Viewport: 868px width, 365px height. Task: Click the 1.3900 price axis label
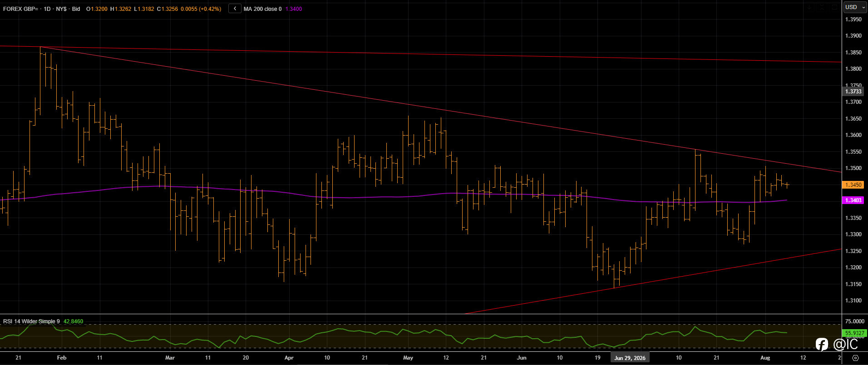pos(853,36)
